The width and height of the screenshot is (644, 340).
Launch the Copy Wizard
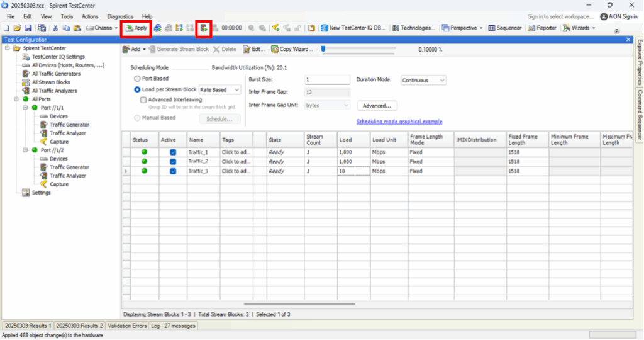(292, 49)
